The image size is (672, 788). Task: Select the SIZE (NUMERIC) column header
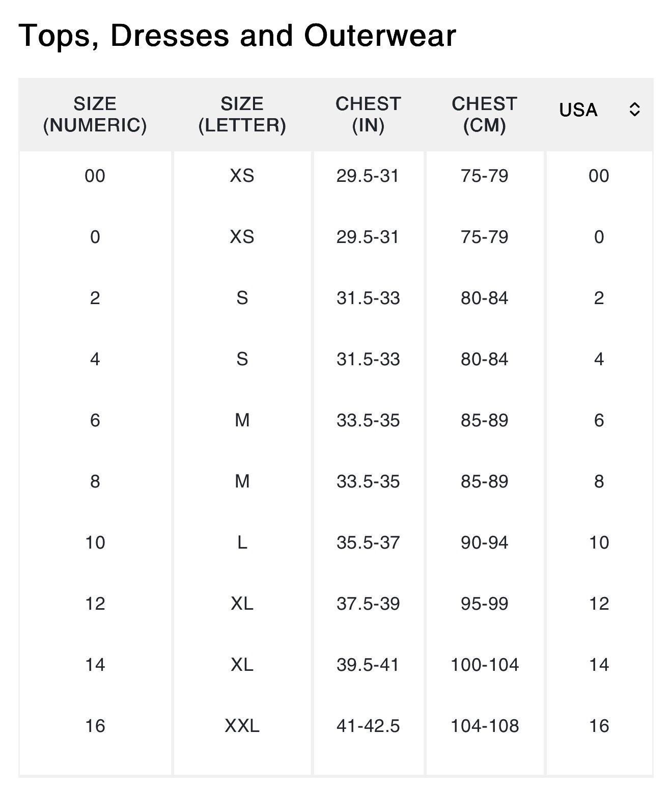pos(95,115)
